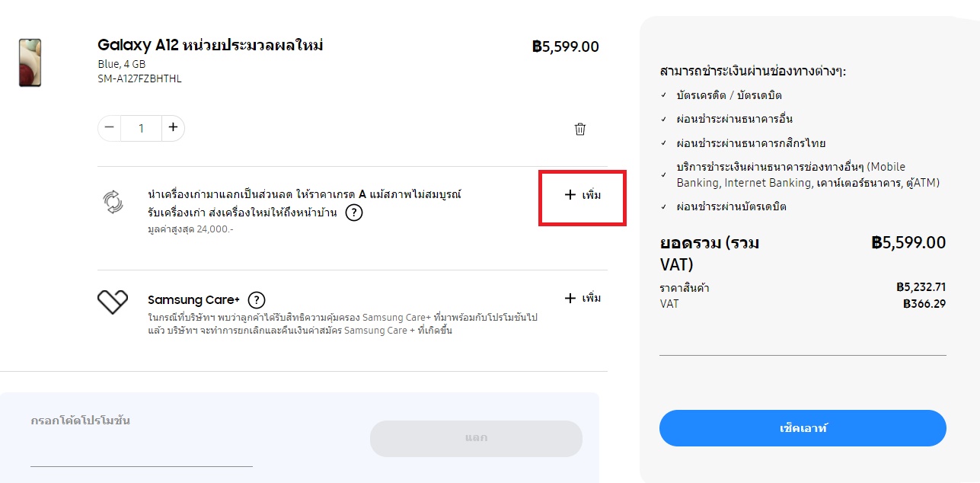Click the grey แลก redeem button
980x483 pixels.
coord(476,438)
